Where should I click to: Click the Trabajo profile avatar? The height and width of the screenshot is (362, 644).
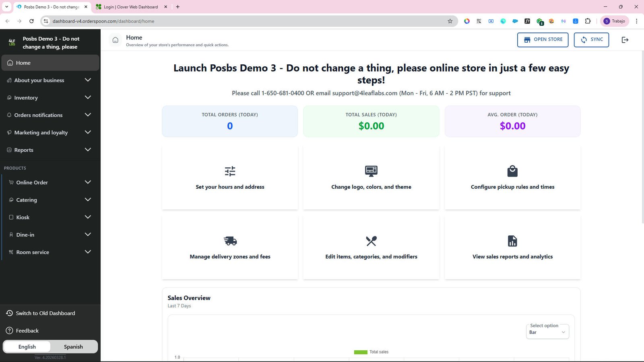point(607,21)
